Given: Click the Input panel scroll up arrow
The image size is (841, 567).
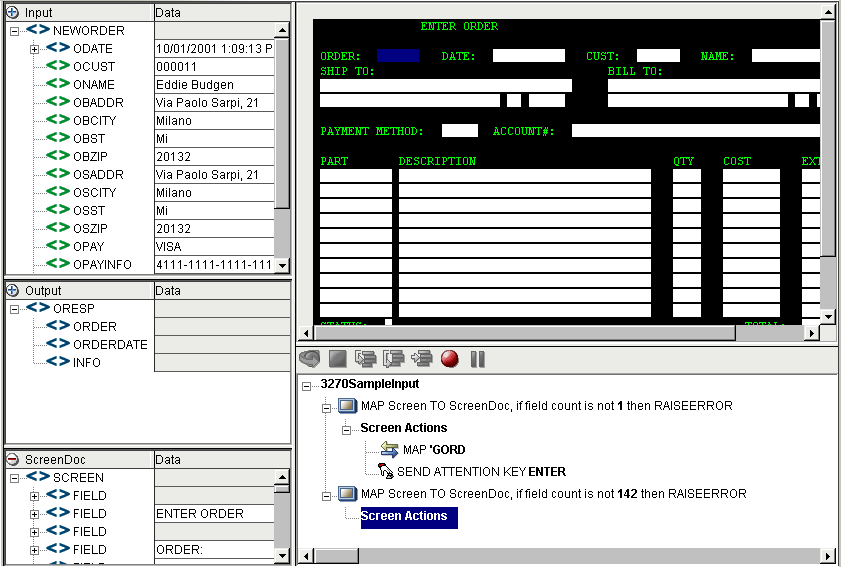Looking at the screenshot, I should pos(282,30).
